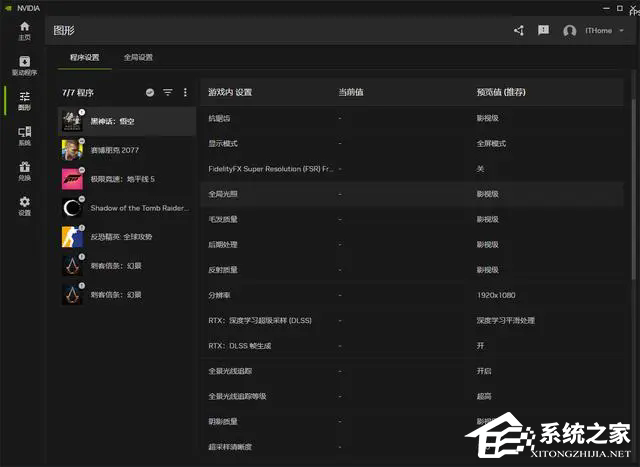Select the 全局光照 setting row
Screen dimensions: 640x467
(412, 194)
